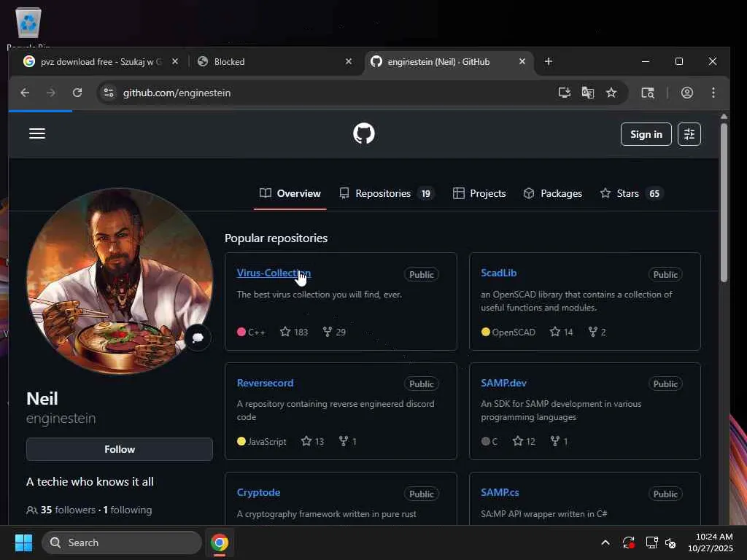
Task: Click the 1 fork count on SAMP.dev
Action: [x=559, y=441]
